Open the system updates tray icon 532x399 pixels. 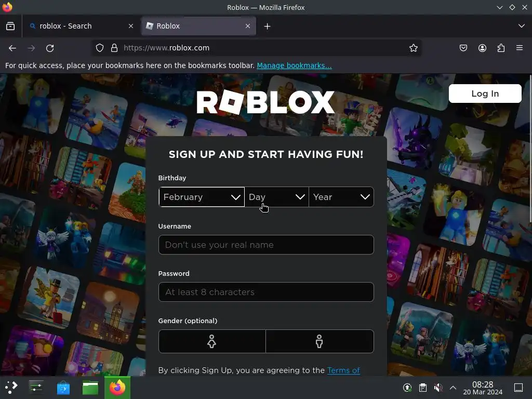pyautogui.click(x=407, y=388)
